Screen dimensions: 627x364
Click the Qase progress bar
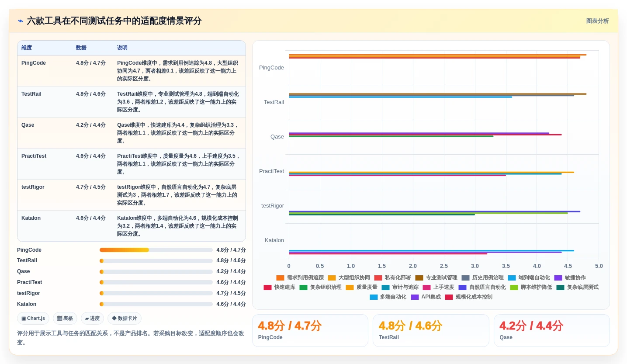pyautogui.click(x=156, y=272)
